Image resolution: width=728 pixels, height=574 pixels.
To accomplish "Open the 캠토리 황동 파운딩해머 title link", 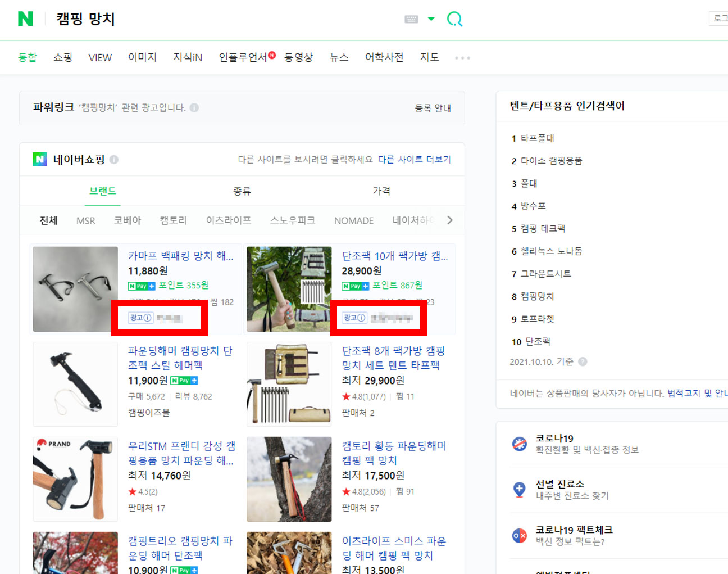I will coord(394,453).
